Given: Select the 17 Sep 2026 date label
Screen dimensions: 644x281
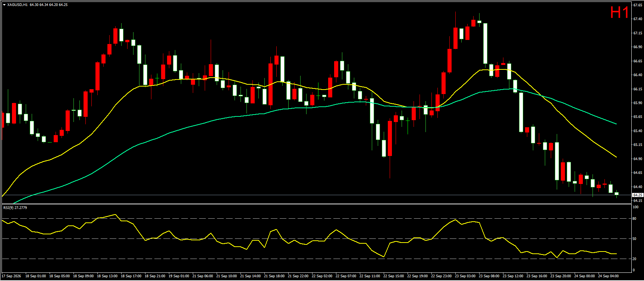Looking at the screenshot, I should tap(12, 276).
